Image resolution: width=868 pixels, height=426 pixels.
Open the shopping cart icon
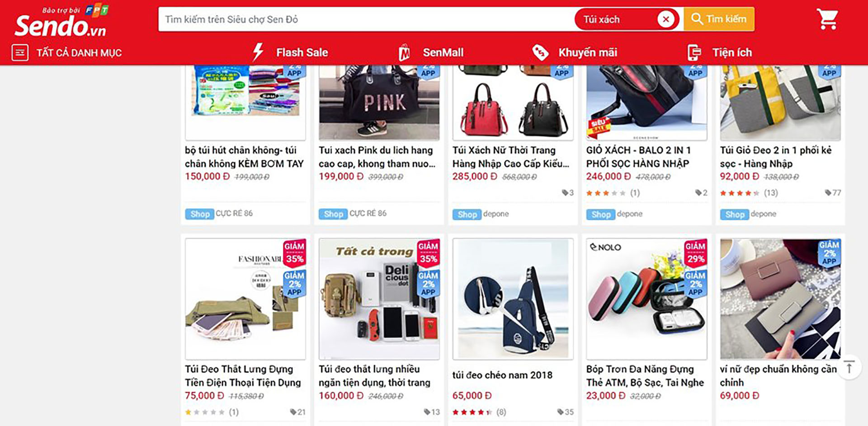(x=827, y=19)
